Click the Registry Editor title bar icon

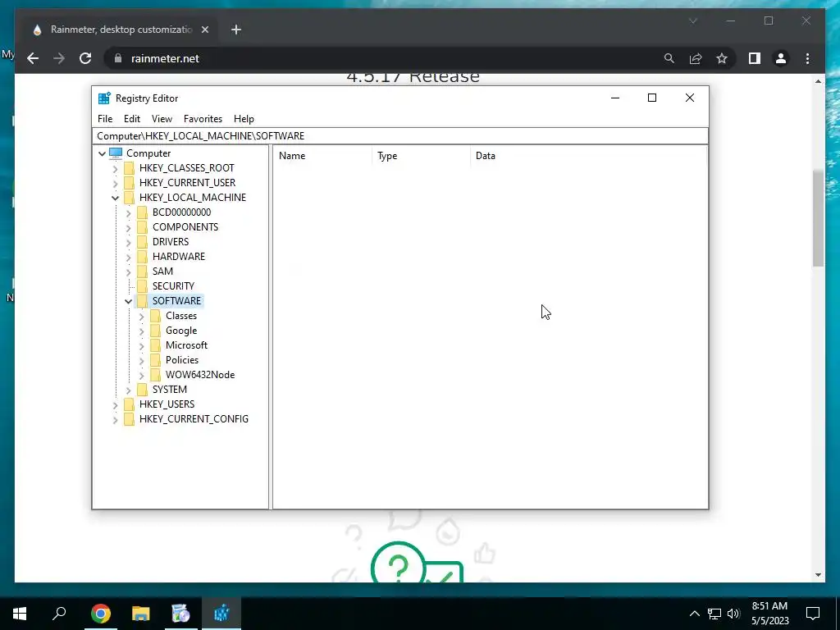[x=104, y=98]
